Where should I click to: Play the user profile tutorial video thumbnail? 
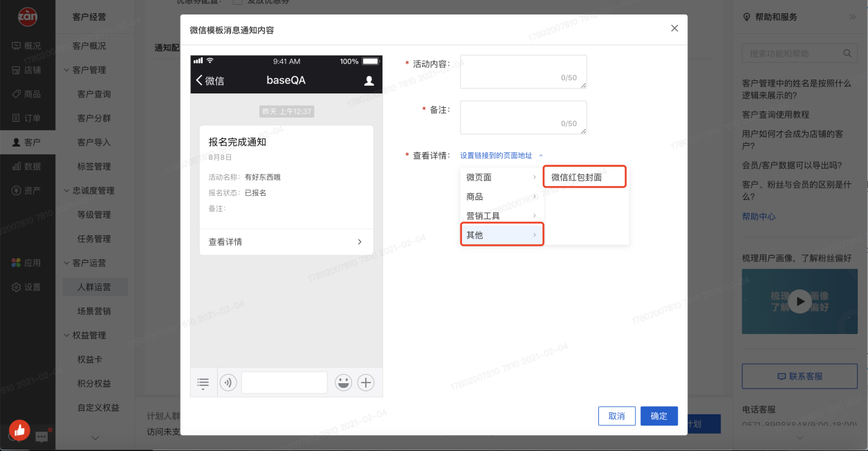click(800, 301)
